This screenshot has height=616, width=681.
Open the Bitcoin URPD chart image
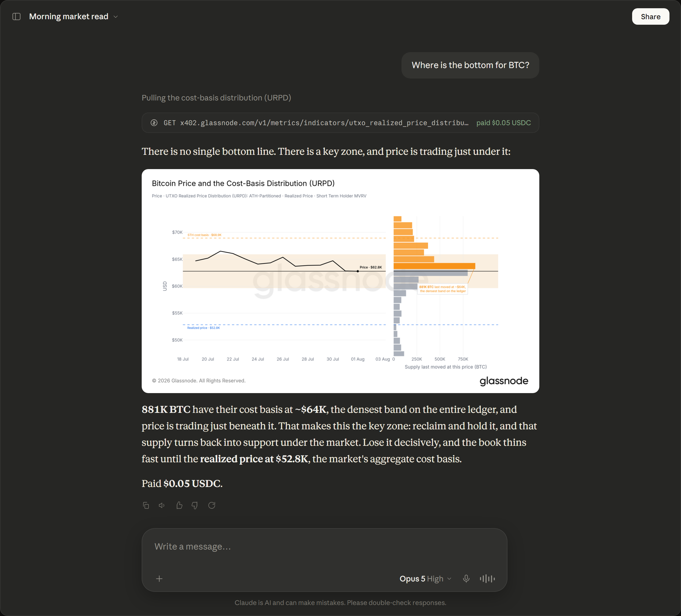tap(340, 281)
